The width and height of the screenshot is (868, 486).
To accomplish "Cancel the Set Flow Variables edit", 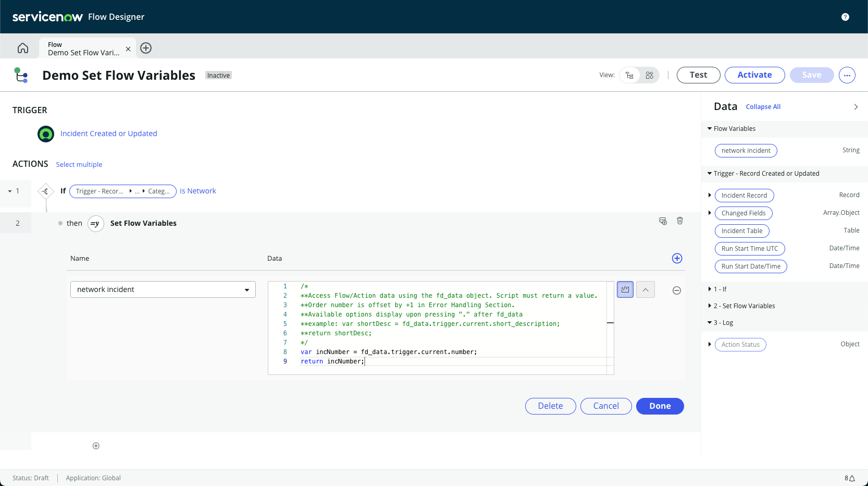I will pyautogui.click(x=606, y=406).
